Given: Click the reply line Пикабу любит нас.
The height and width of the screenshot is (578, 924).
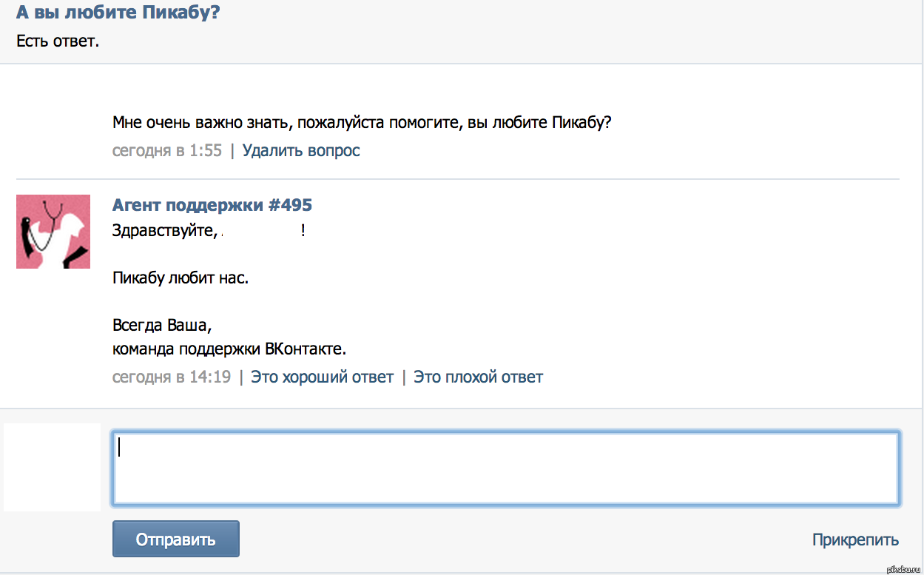Looking at the screenshot, I should pos(181,279).
